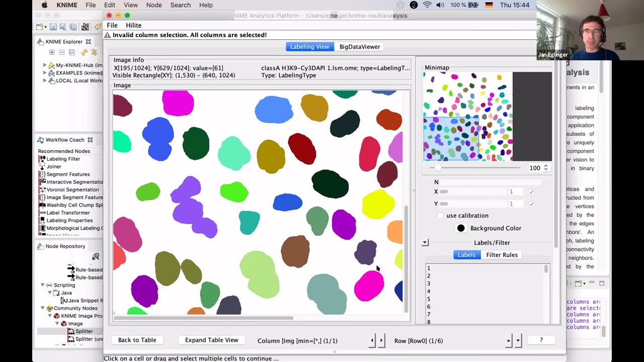Image resolution: width=644 pixels, height=362 pixels.
Task: Open the Edit menu in menu bar
Action: click(x=110, y=5)
